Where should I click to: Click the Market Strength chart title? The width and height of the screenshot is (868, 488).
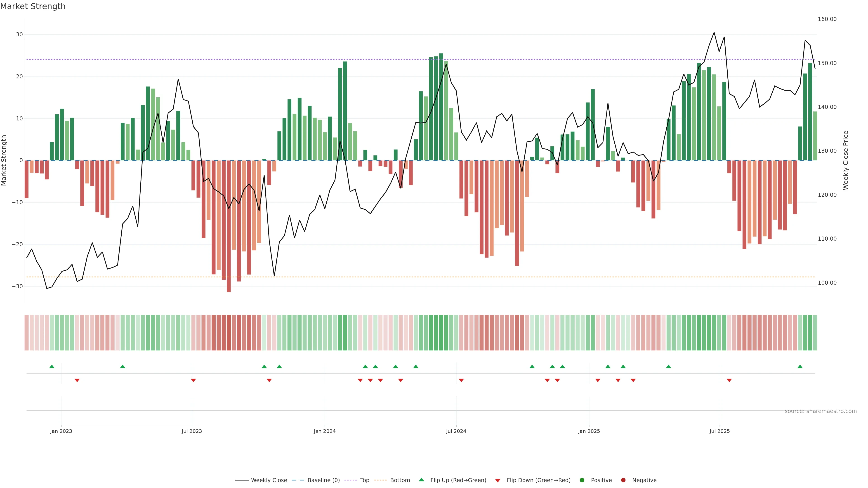33,6
